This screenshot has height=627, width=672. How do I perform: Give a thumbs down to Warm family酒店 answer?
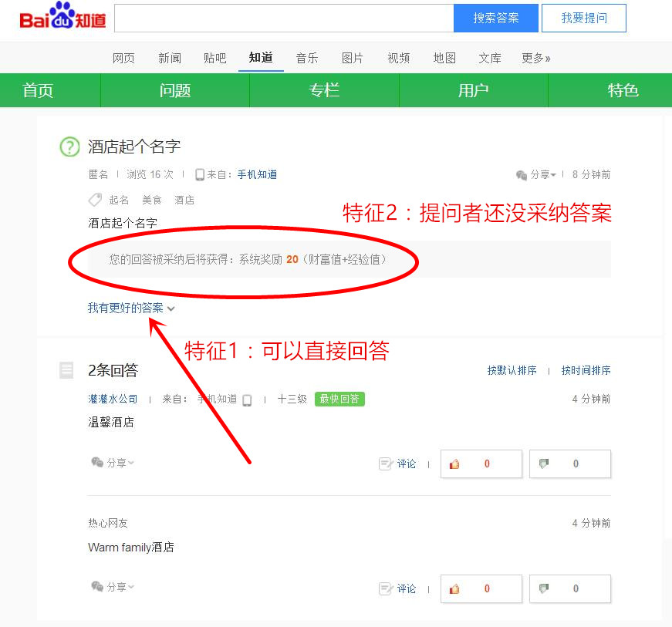click(569, 588)
